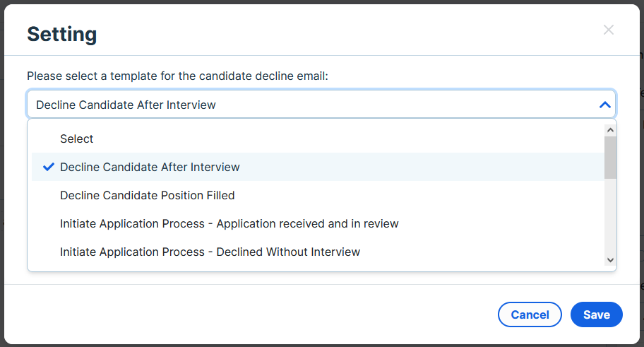
Task: Collapse the template list using the blue chevron
Action: (605, 105)
